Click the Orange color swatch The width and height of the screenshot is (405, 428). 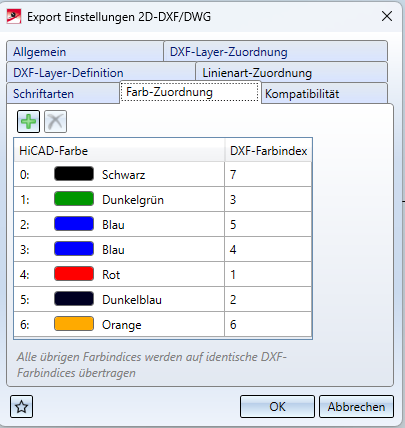[x=74, y=324]
